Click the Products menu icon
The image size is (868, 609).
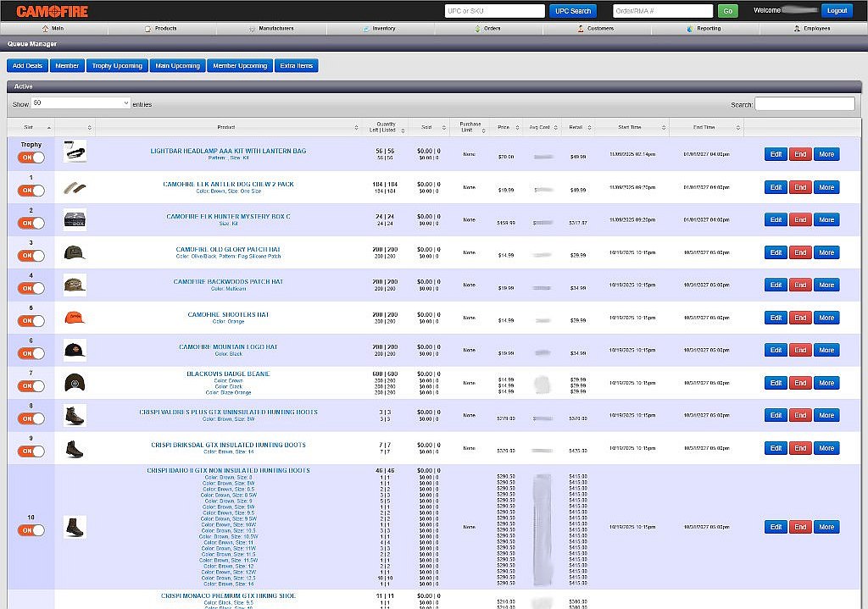[148, 29]
